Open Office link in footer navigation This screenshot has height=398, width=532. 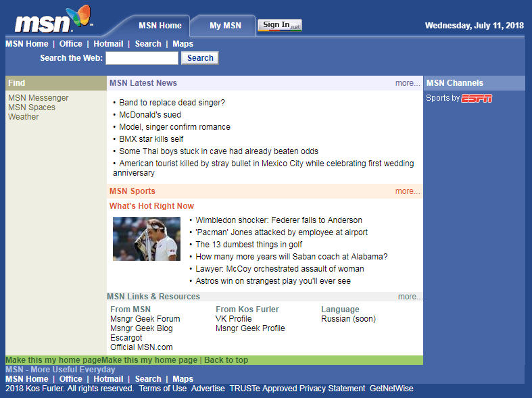(x=70, y=379)
